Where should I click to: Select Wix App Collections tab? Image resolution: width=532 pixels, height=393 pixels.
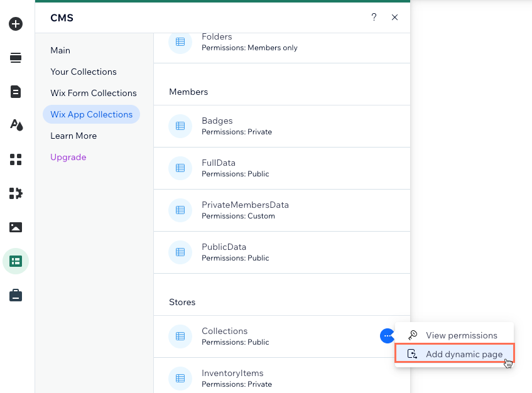(91, 114)
